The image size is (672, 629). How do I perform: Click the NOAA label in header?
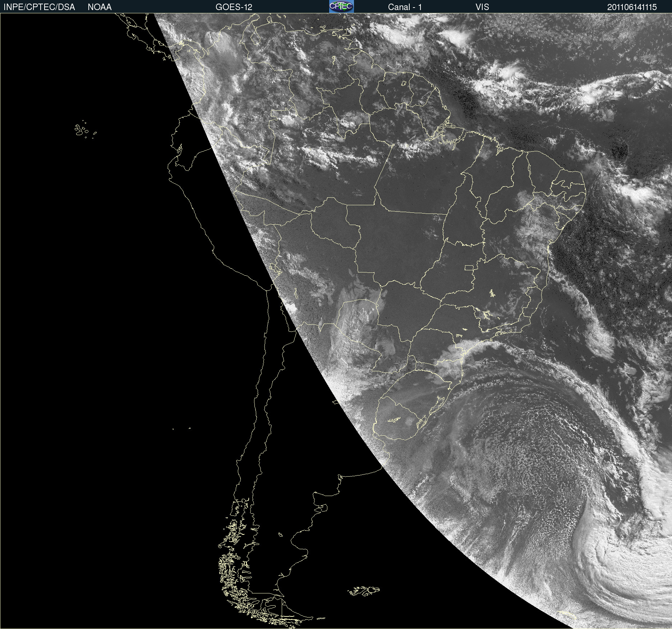click(x=100, y=7)
